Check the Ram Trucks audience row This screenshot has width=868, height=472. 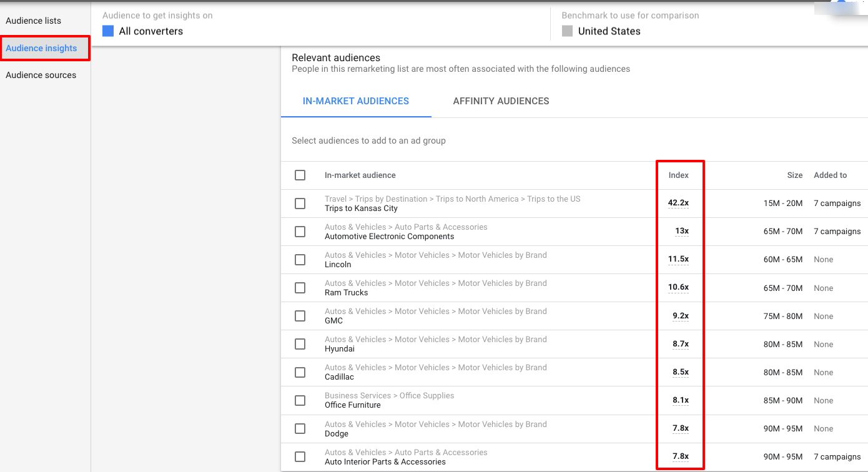click(x=300, y=288)
